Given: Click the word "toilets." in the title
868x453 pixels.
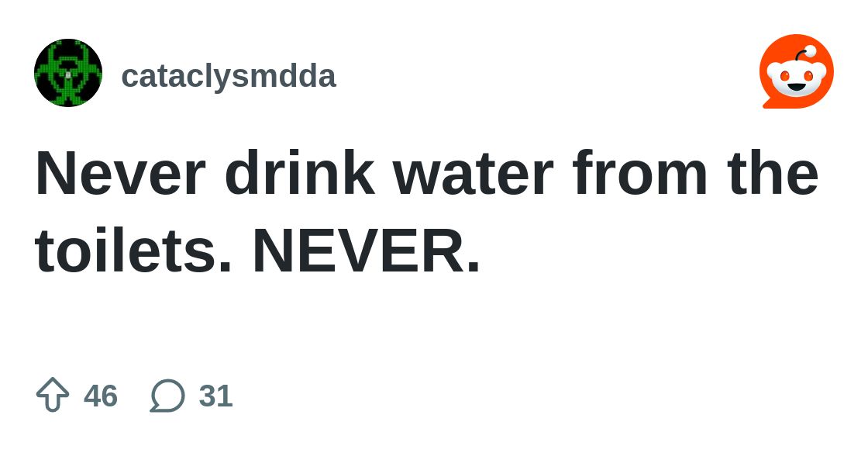Looking at the screenshot, I should (133, 252).
